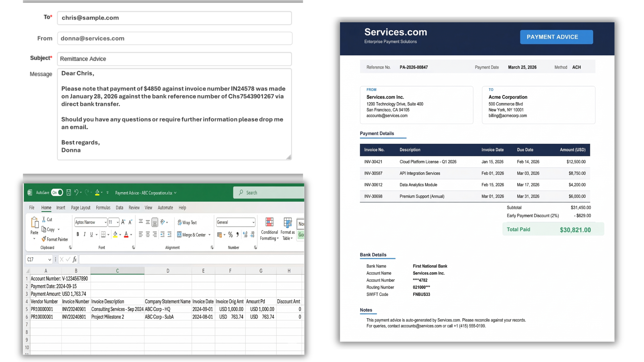Viewport: 644px width, 362px height.
Task: Expand the General number format dropdown
Action: click(253, 222)
